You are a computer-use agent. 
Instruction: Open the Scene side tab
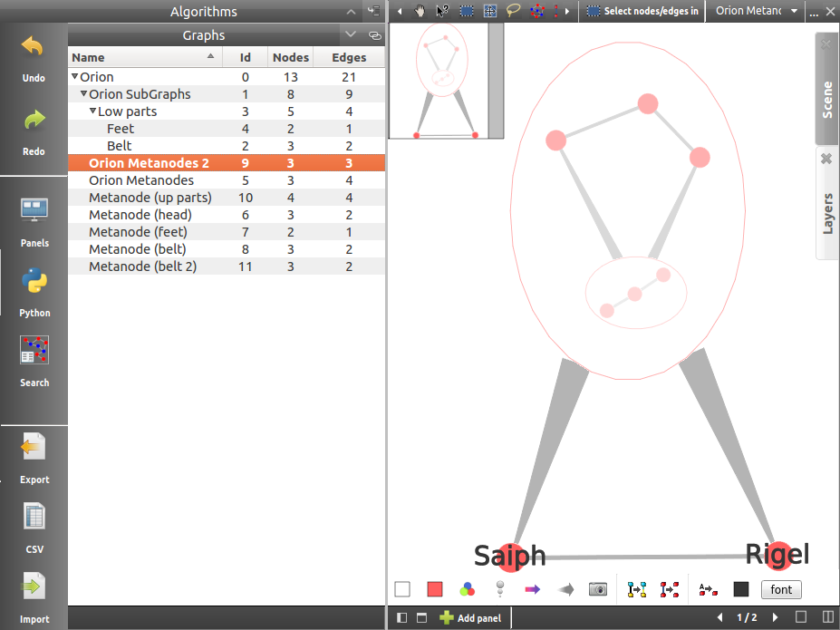click(x=826, y=100)
